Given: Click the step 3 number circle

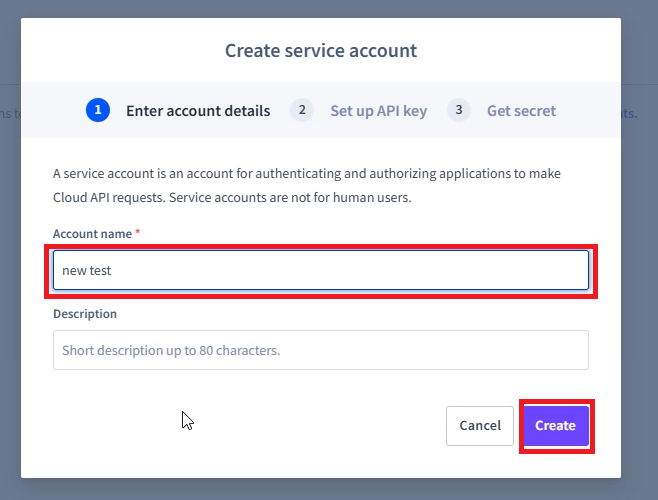Looking at the screenshot, I should coord(459,110).
